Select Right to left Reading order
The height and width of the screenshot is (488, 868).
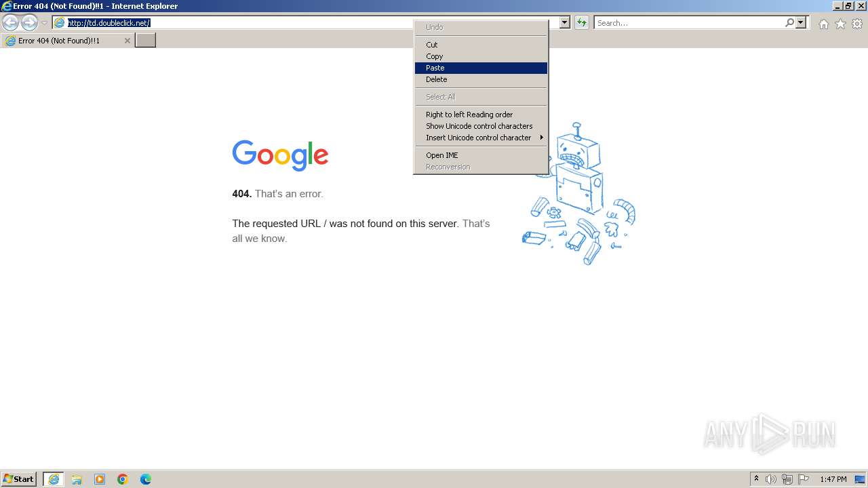[481, 115]
